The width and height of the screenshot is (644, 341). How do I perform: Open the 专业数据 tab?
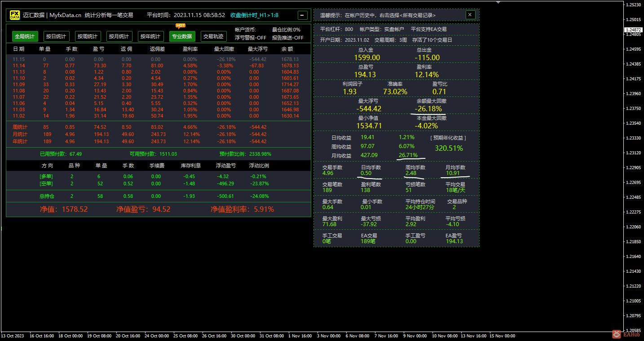coord(182,36)
